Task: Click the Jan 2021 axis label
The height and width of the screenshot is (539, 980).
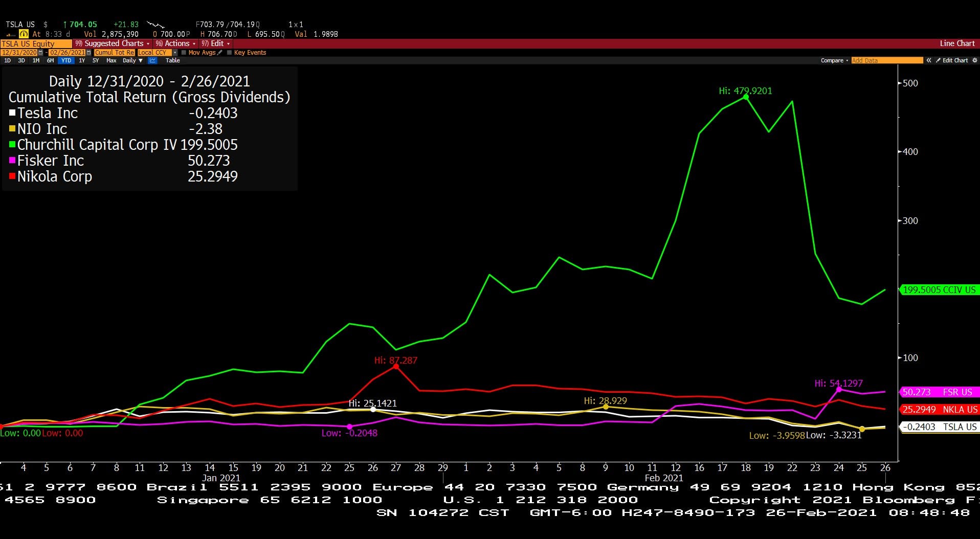Action: tap(221, 478)
